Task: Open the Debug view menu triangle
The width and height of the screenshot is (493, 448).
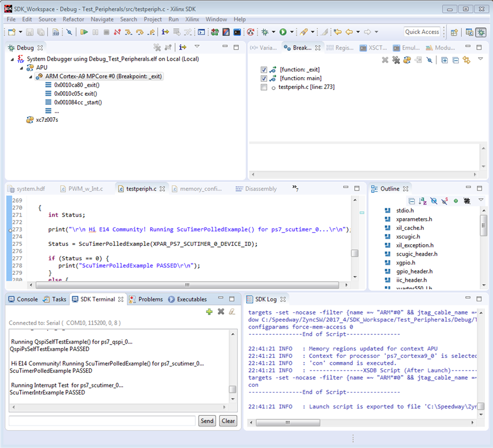Action: click(197, 47)
